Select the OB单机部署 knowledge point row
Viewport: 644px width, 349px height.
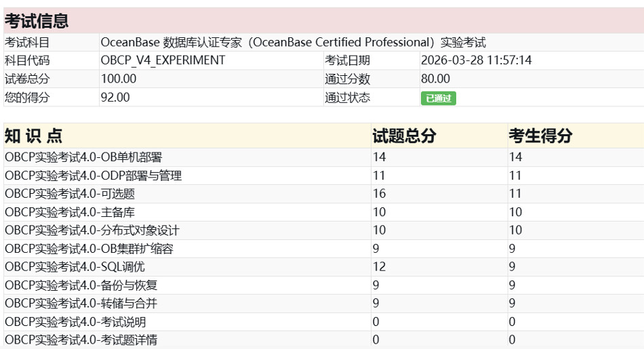(x=83, y=157)
